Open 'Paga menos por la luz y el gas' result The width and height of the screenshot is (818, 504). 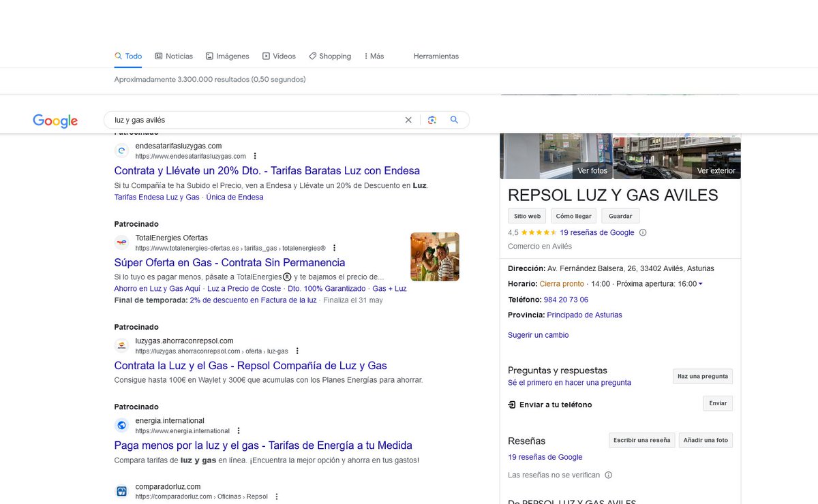point(263,445)
